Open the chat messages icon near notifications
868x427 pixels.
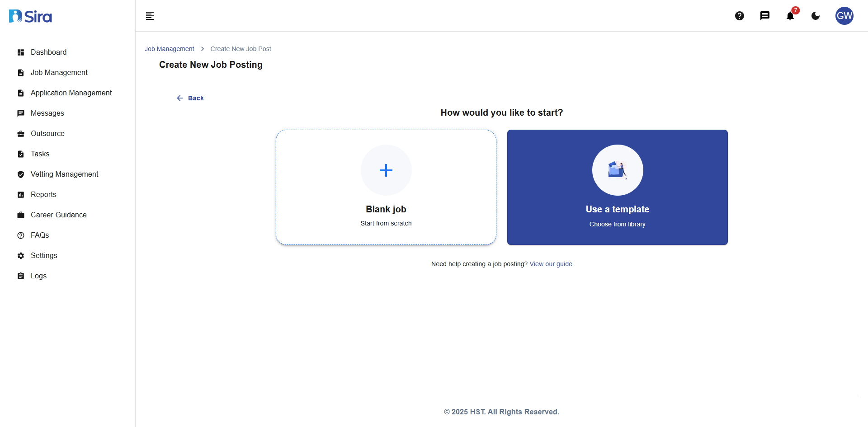pyautogui.click(x=765, y=16)
